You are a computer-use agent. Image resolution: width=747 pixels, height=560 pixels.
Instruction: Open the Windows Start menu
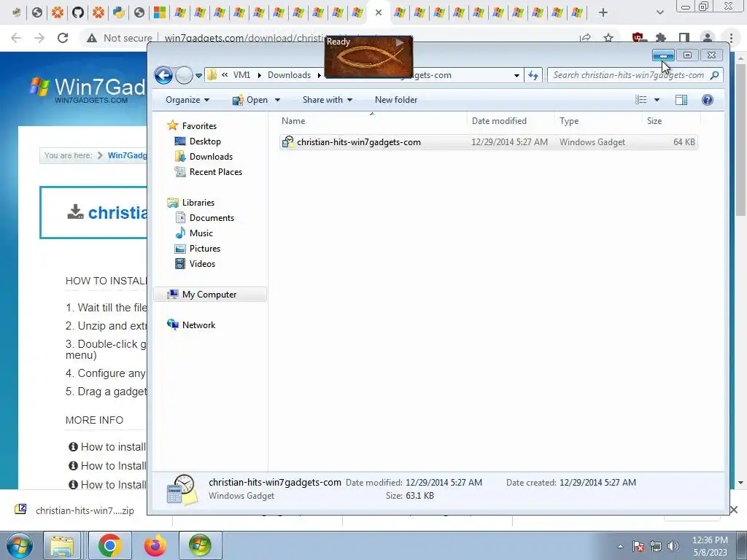(20, 545)
